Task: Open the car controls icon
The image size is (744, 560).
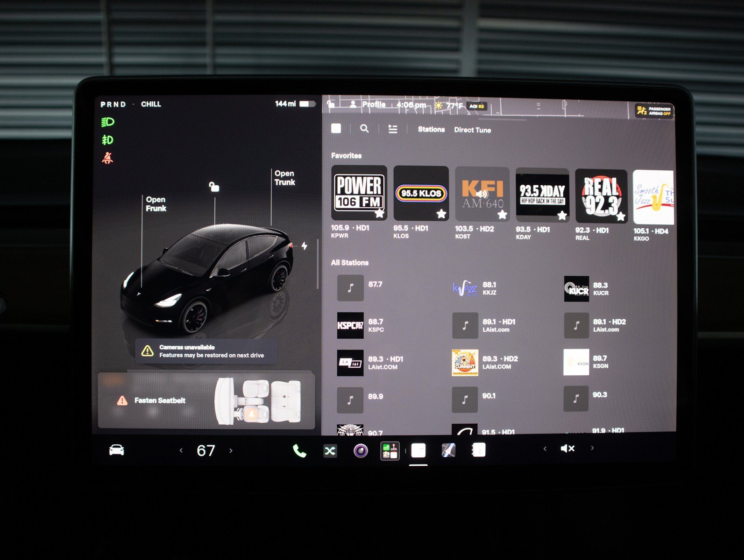Action: point(116,450)
